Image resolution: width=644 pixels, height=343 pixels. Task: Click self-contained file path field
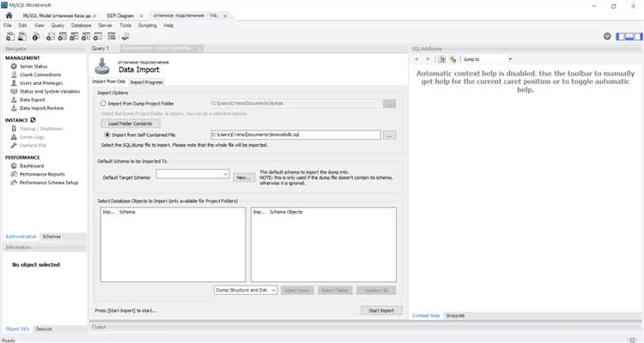[x=295, y=135]
